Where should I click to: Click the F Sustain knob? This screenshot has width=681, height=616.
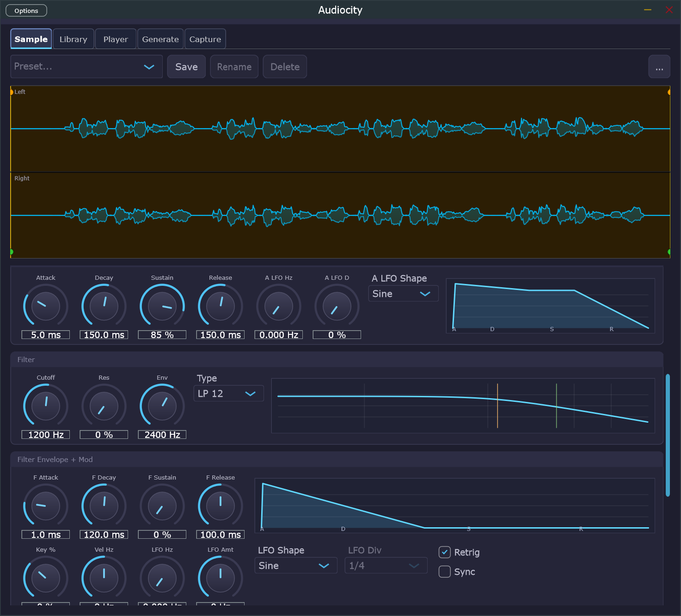(x=162, y=506)
